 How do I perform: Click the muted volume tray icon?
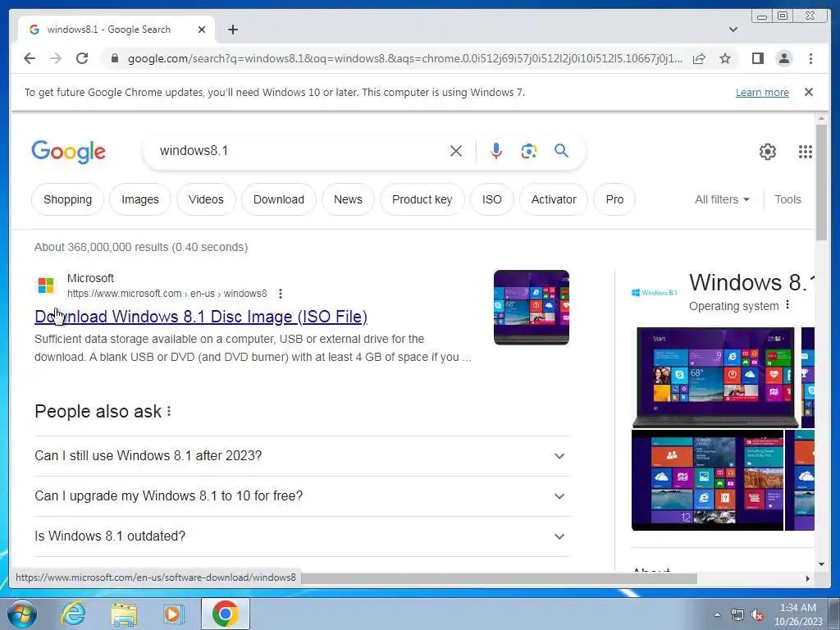tap(757, 615)
